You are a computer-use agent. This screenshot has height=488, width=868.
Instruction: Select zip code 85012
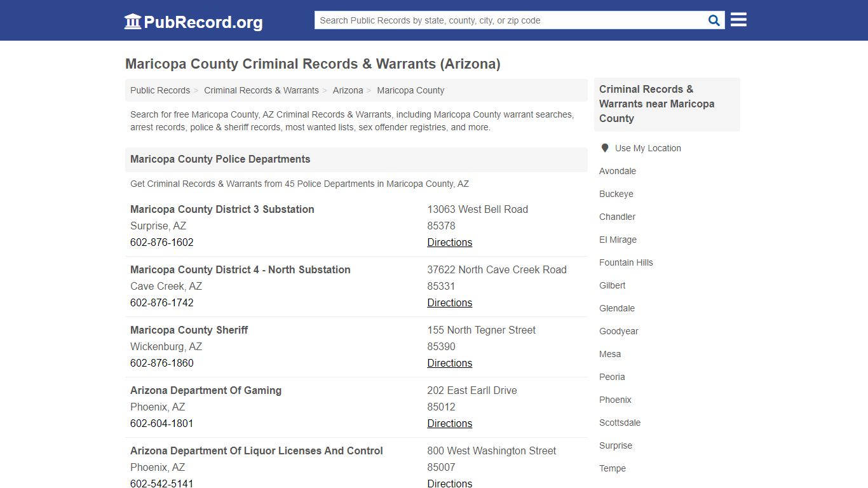point(441,407)
